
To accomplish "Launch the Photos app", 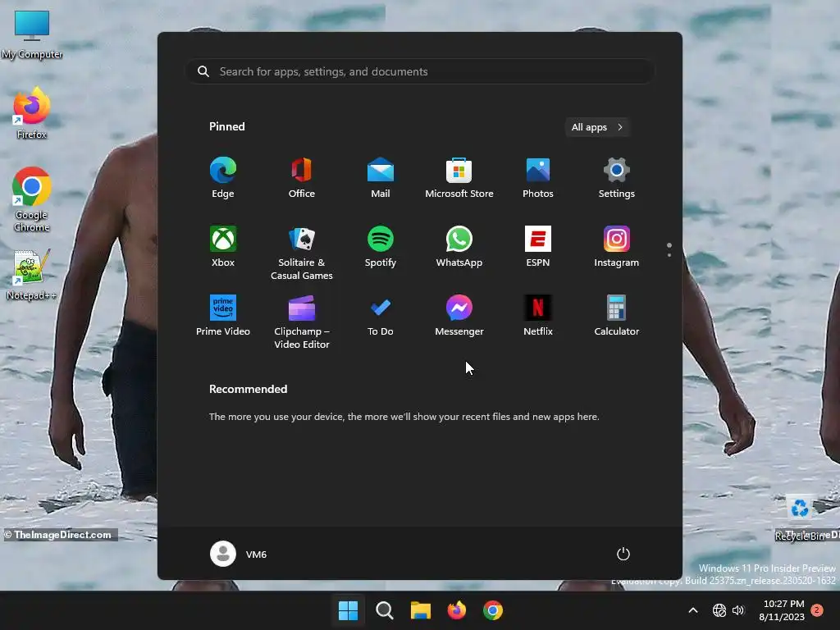I will (x=538, y=178).
